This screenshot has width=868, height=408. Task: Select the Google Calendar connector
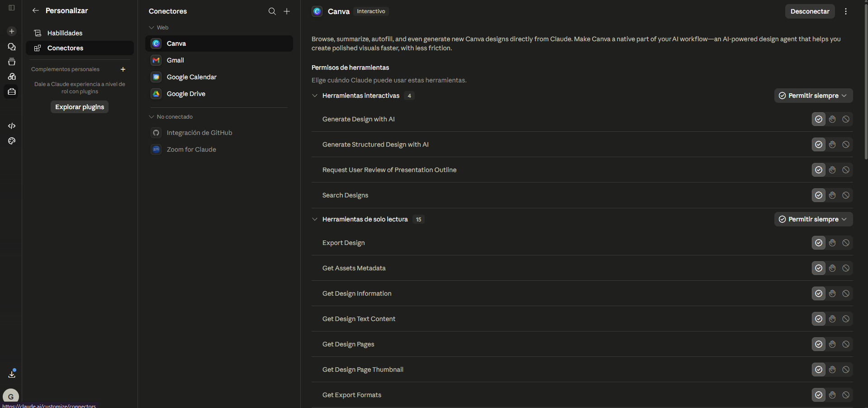[x=219, y=77]
